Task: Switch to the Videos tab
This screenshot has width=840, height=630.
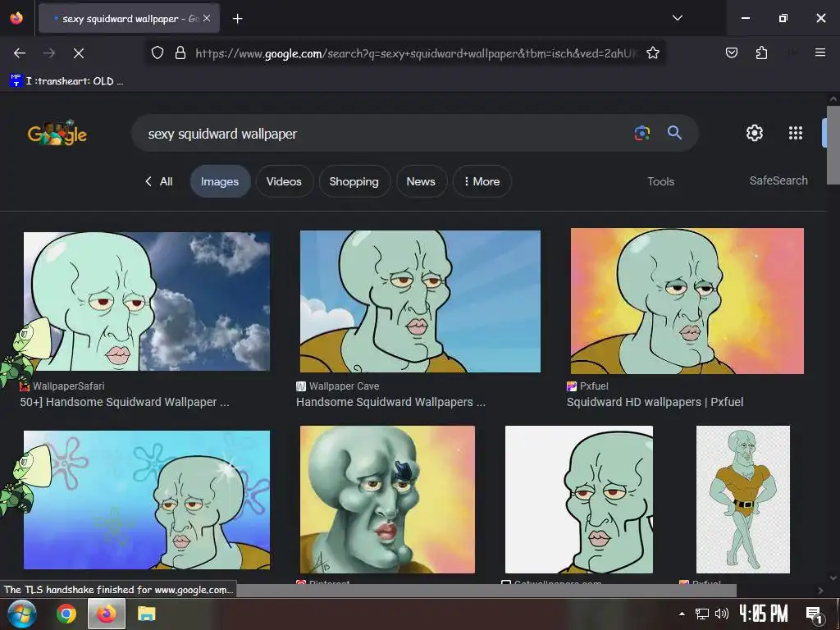Action: (284, 181)
